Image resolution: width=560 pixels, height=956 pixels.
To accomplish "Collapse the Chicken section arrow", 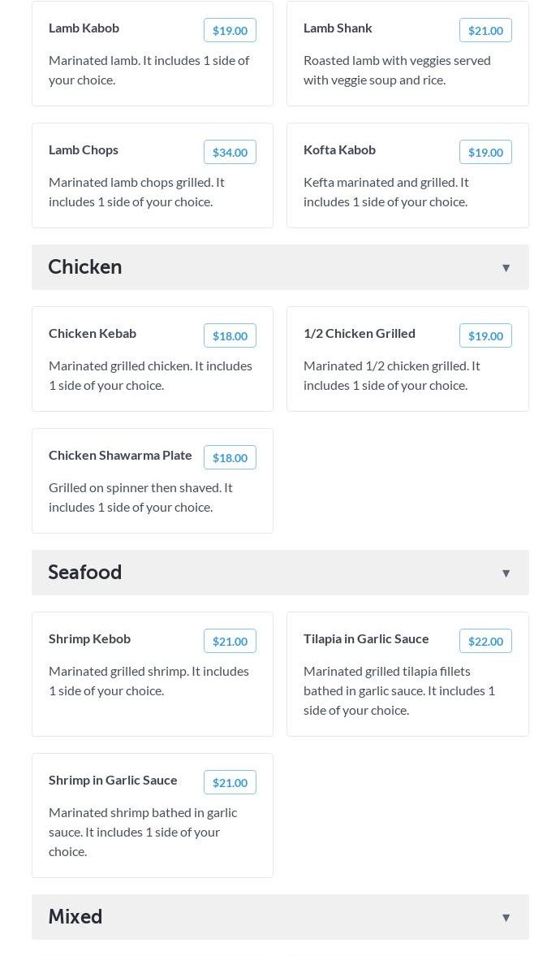I will [505, 268].
